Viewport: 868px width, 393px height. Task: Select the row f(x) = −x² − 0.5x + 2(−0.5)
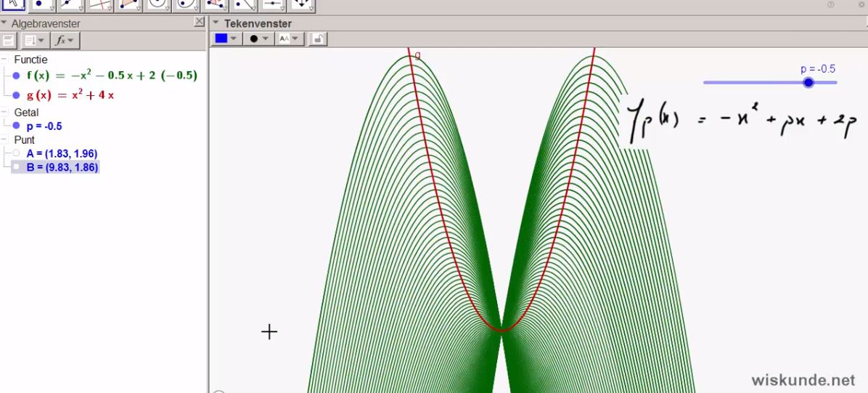click(x=112, y=76)
